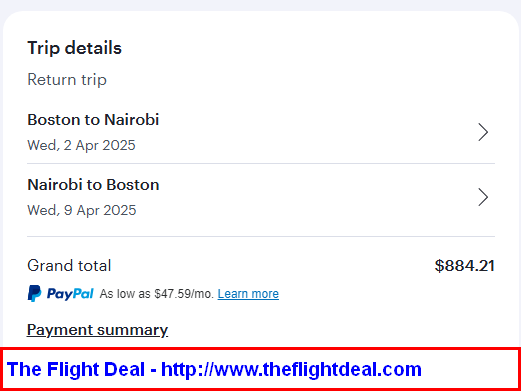Screen dimensions: 521x391
Task: Click the Wed, 9 Apr 2025 return date
Action: [x=82, y=210]
